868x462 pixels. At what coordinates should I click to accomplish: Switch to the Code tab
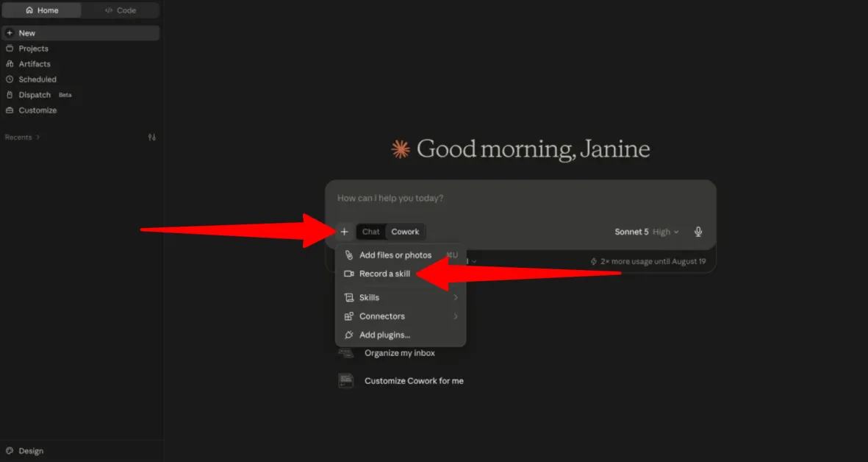pyautogui.click(x=120, y=10)
